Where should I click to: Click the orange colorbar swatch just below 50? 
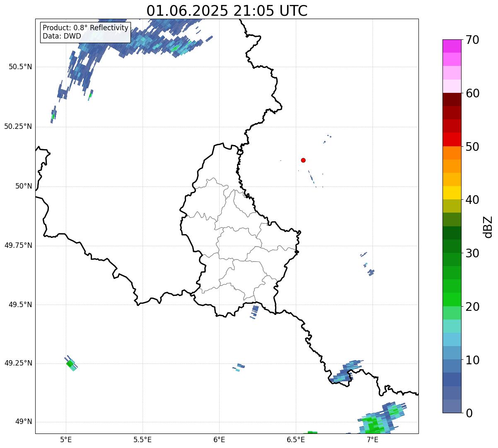[452, 153]
